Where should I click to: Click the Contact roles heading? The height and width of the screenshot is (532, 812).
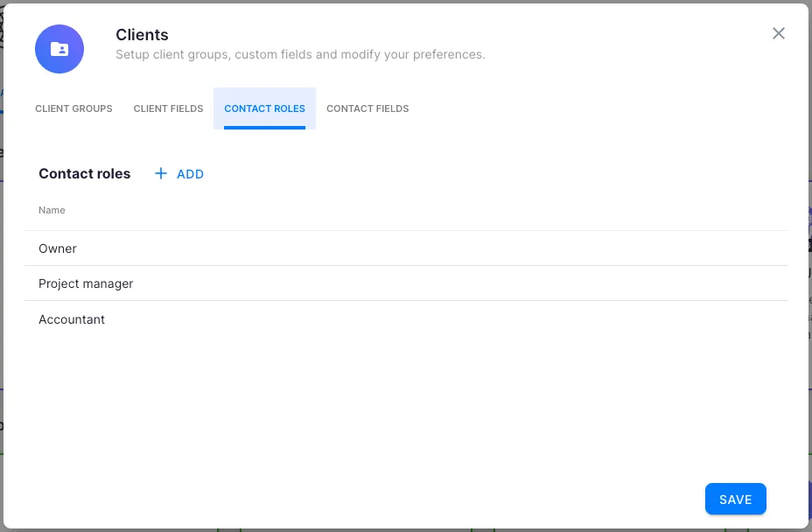(x=84, y=173)
